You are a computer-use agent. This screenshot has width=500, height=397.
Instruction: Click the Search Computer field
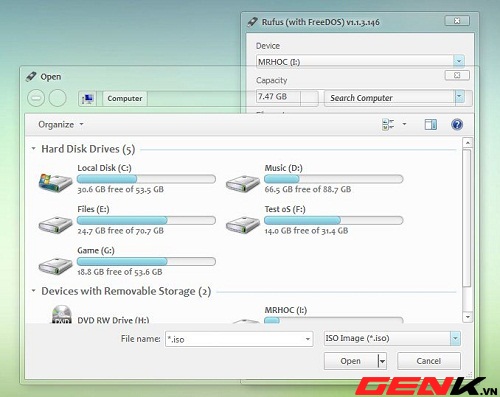(389, 98)
